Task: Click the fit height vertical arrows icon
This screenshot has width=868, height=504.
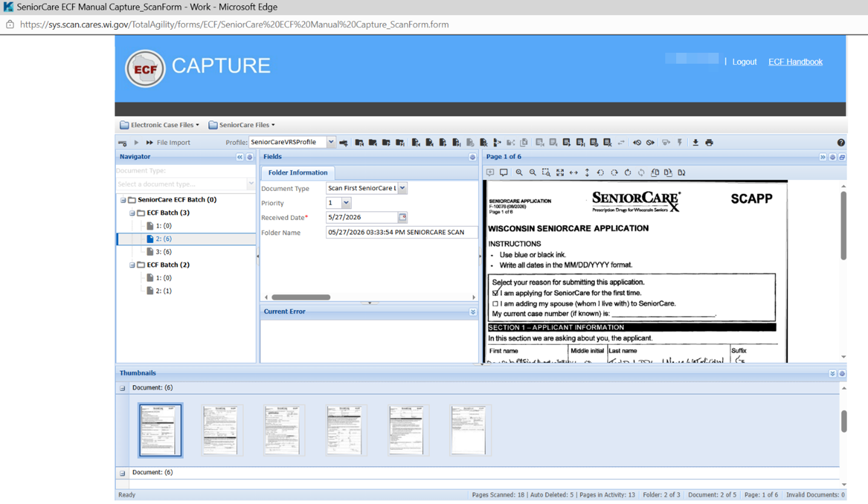Action: pos(587,172)
